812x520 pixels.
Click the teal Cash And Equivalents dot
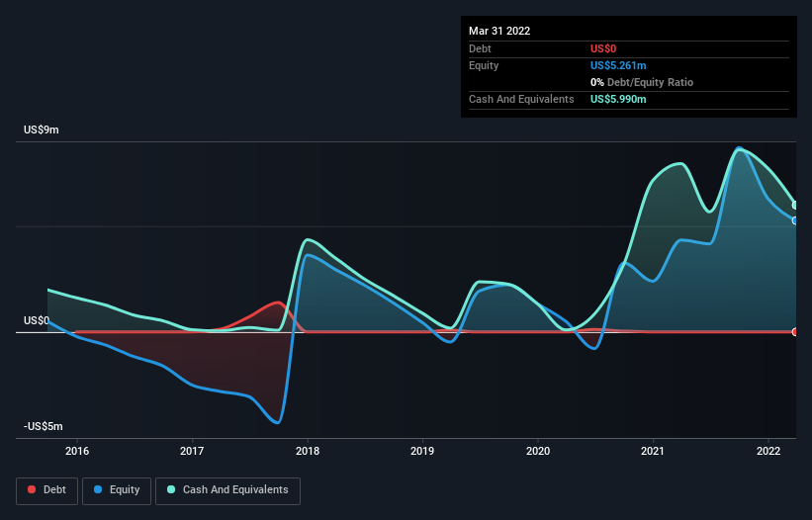(171, 489)
